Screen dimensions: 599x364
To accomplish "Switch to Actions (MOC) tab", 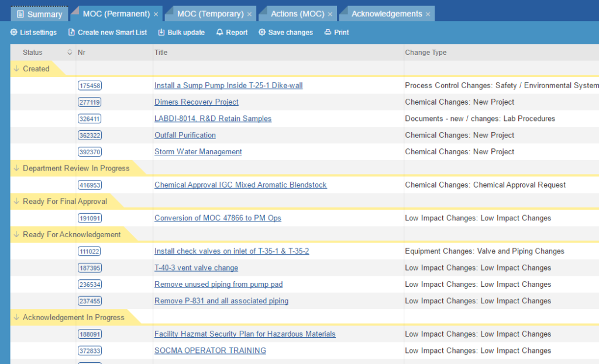I will 298,14.
